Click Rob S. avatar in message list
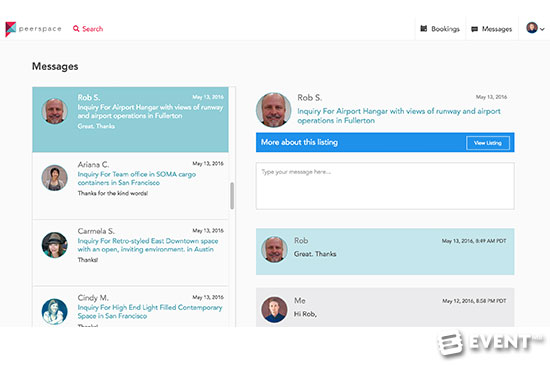 point(55,111)
